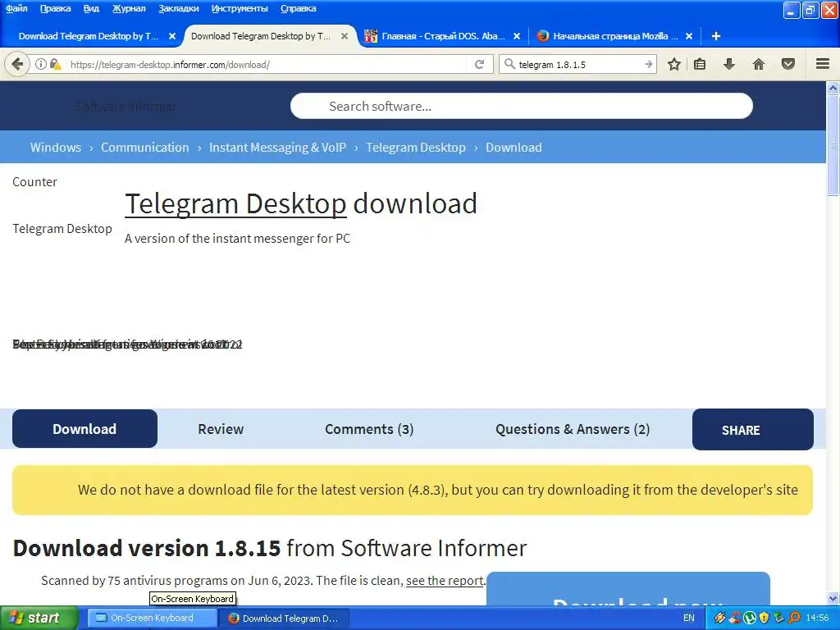
Task: Open the Справка menu
Action: tap(298, 8)
